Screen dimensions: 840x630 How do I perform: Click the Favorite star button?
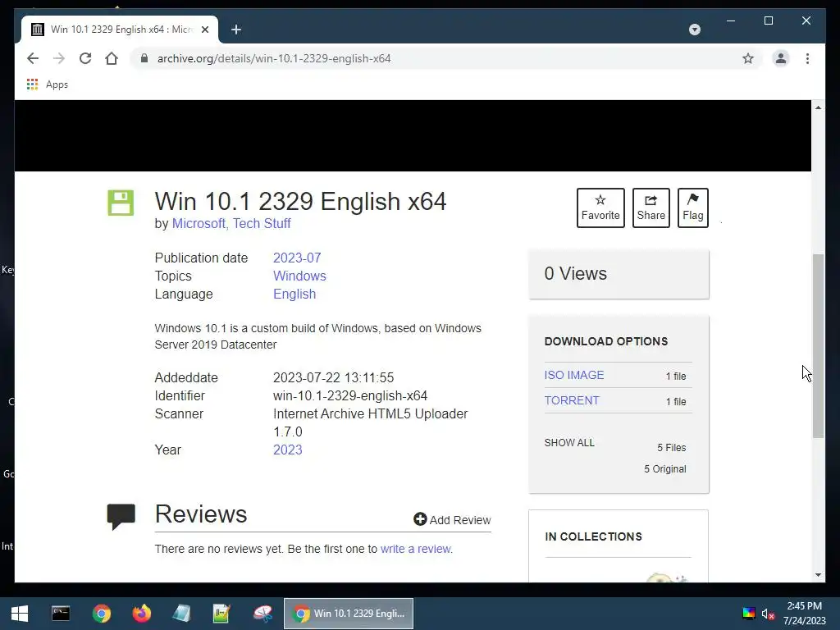(x=600, y=208)
